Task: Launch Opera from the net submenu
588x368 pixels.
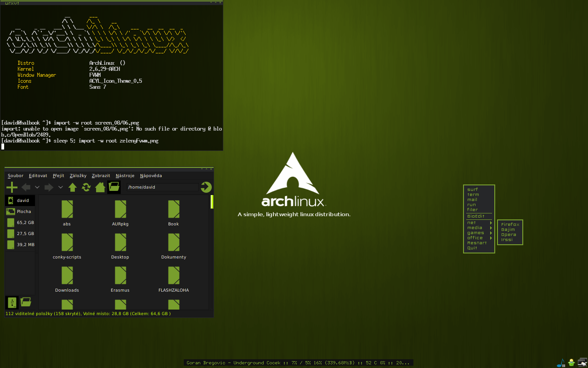Action: (509, 235)
